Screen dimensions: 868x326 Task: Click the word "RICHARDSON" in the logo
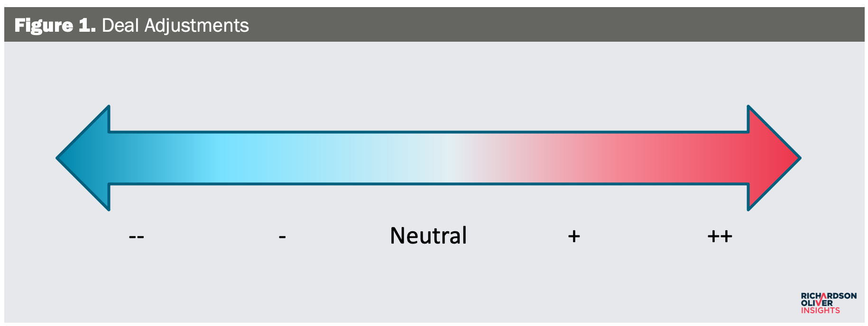(x=829, y=296)
